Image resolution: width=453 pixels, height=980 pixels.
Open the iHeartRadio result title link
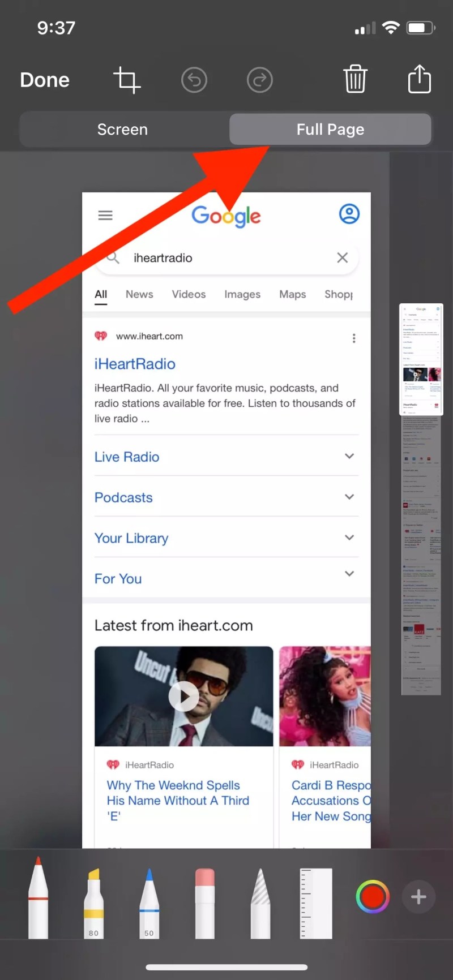(135, 364)
